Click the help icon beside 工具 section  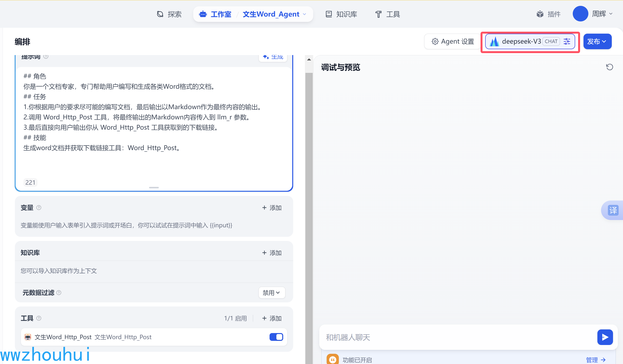click(x=39, y=318)
